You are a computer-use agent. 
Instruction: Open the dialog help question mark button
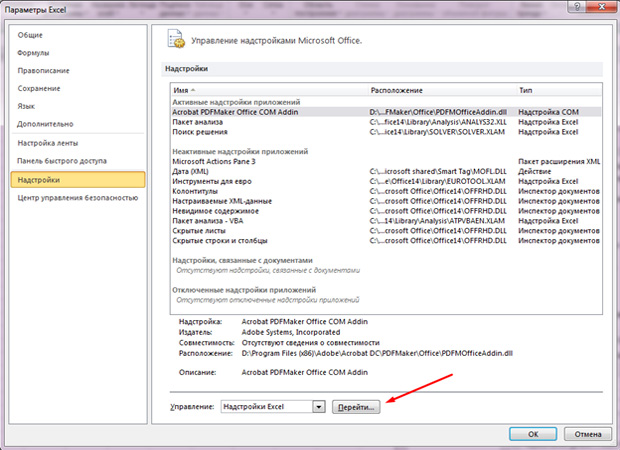point(578,7)
